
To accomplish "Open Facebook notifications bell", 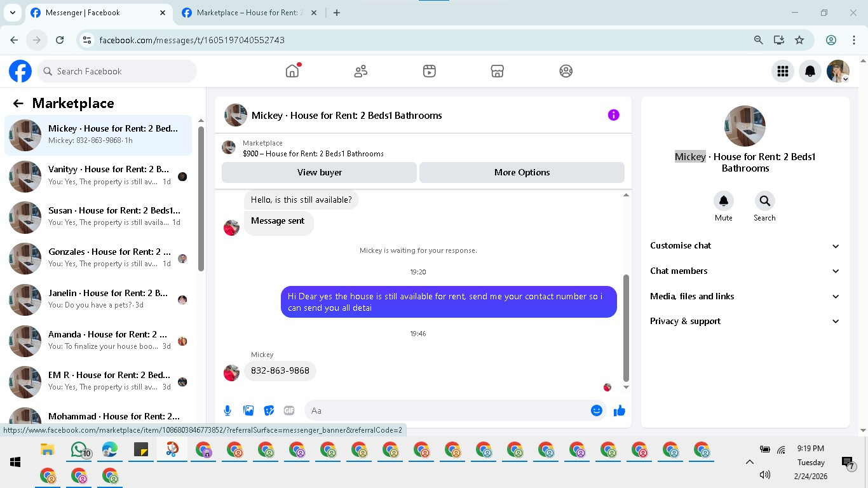I will click(810, 71).
